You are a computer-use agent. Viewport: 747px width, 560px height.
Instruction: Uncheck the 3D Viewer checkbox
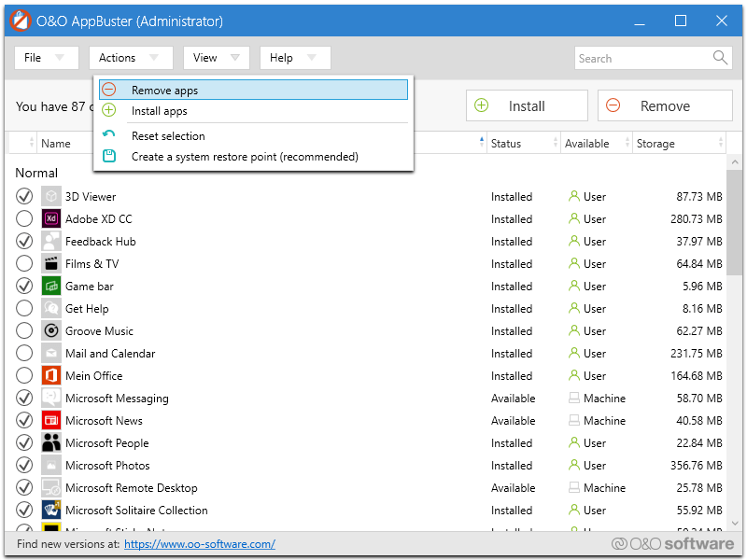[24, 197]
